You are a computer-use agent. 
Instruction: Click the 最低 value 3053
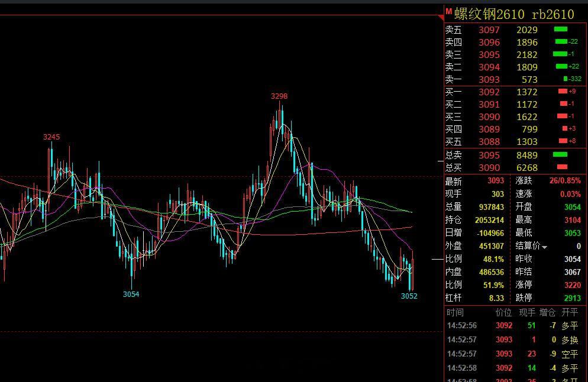(572, 233)
